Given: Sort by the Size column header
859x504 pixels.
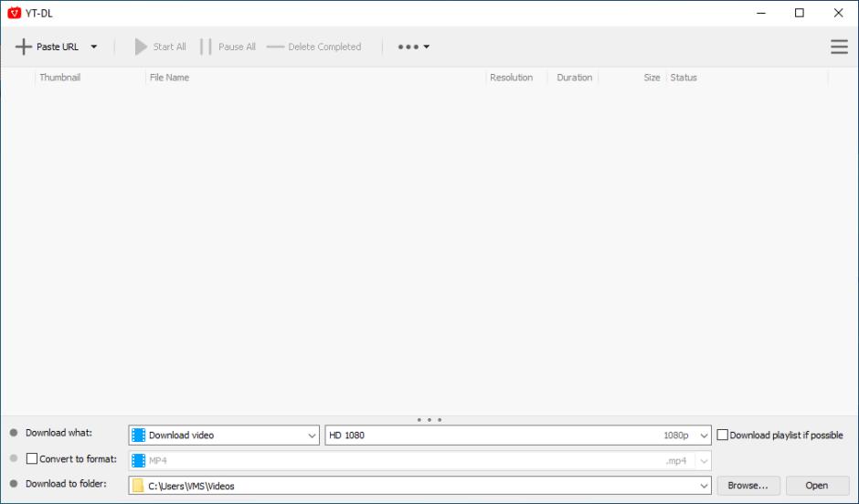Looking at the screenshot, I should 652,78.
